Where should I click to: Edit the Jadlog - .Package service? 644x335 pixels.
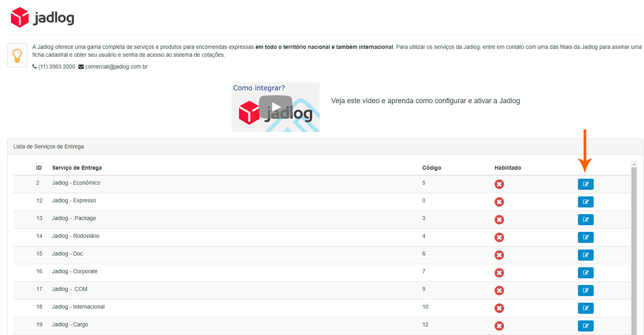pyautogui.click(x=585, y=220)
